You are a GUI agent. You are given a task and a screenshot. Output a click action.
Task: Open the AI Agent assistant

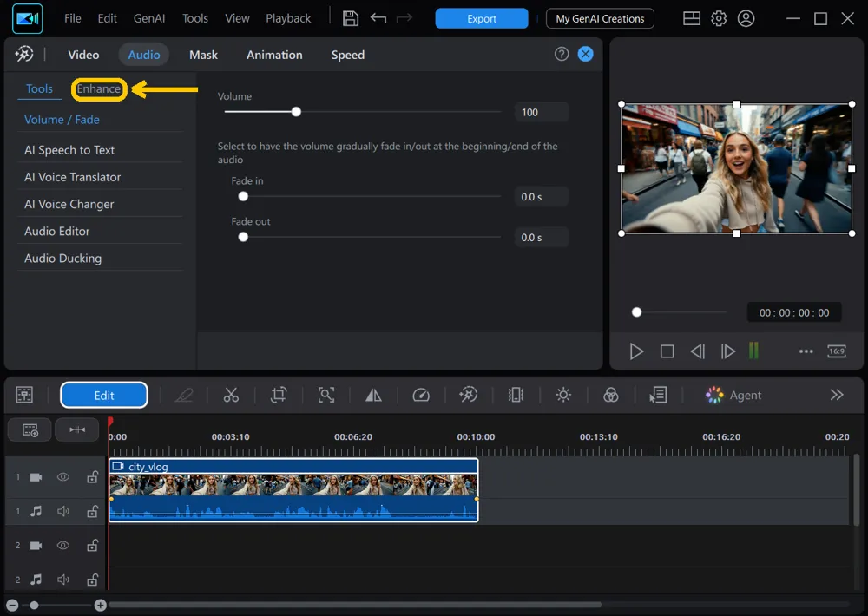[733, 395]
